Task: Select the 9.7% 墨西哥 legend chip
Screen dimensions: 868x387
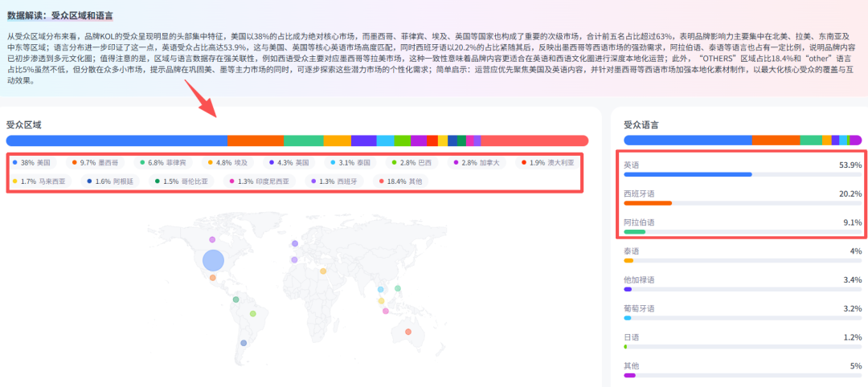Action: pos(95,163)
